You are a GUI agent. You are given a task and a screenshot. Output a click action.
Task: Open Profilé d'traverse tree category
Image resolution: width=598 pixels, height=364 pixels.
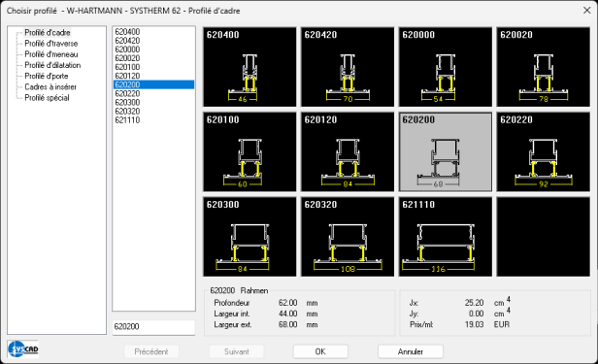(x=51, y=44)
